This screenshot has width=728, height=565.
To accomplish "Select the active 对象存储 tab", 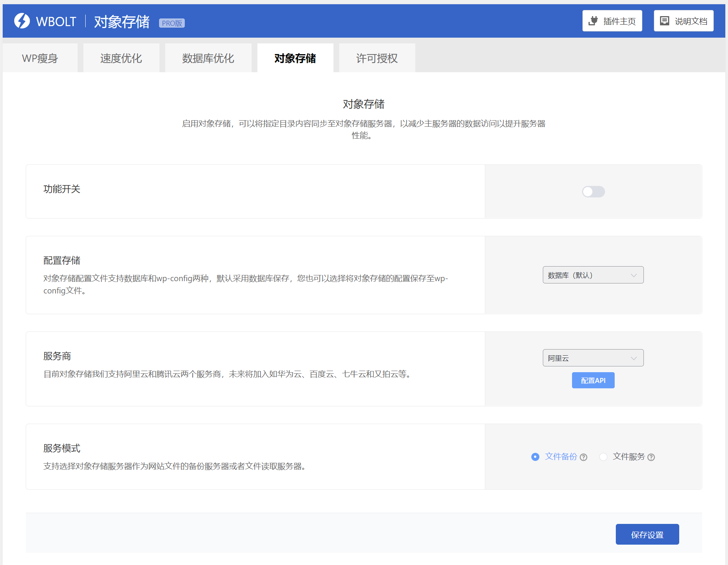I will pos(295,58).
